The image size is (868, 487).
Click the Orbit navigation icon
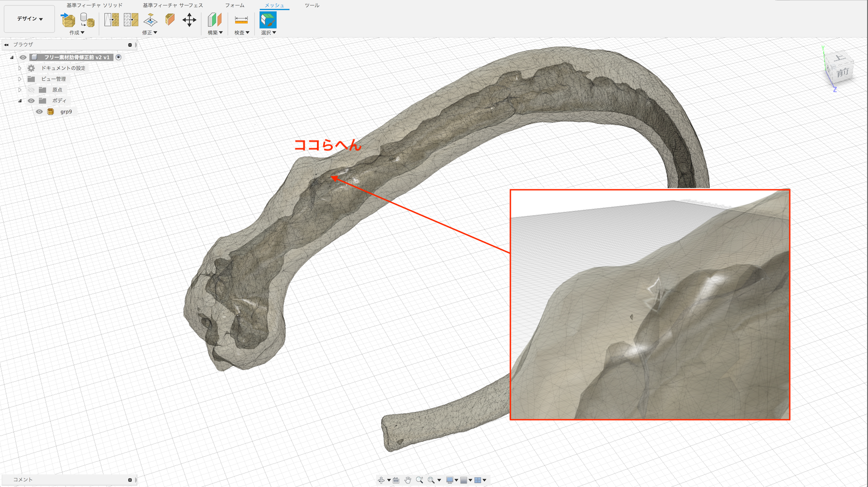[x=381, y=480]
